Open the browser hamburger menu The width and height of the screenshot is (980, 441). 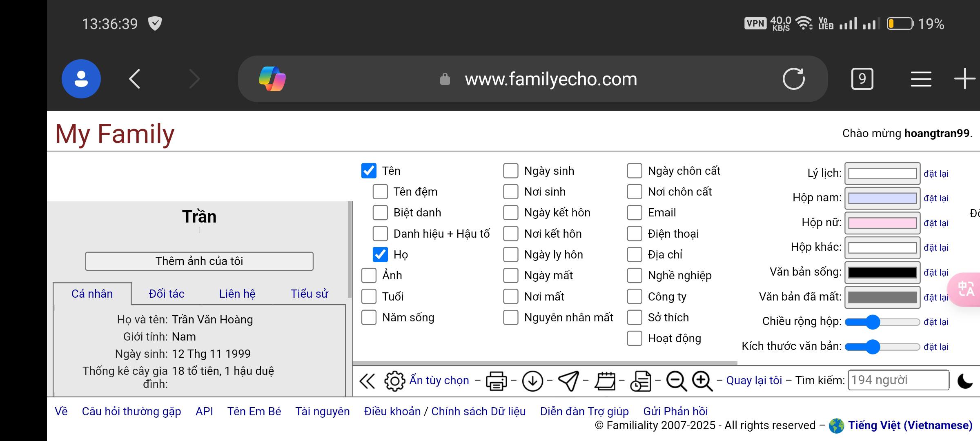pyautogui.click(x=921, y=79)
